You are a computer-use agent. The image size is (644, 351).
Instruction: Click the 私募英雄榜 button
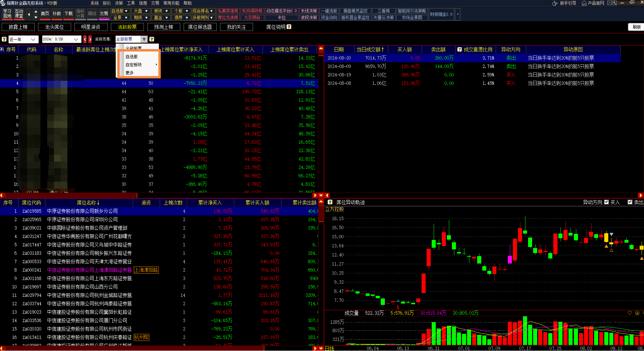pyautogui.click(x=228, y=11)
